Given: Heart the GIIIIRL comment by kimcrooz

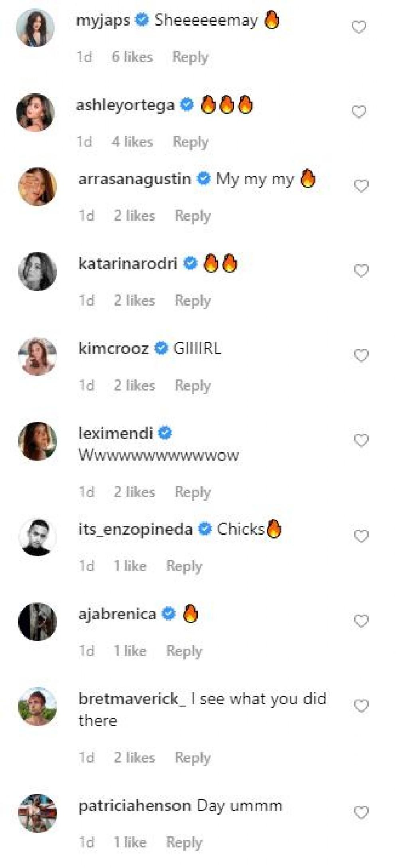Looking at the screenshot, I should pyautogui.click(x=361, y=355).
